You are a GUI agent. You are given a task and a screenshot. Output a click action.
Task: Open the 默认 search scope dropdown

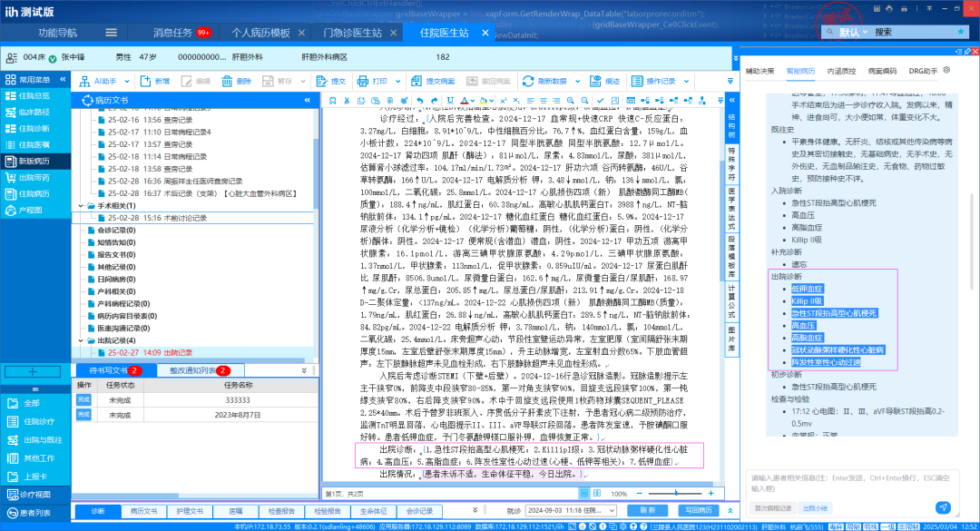pos(853,32)
